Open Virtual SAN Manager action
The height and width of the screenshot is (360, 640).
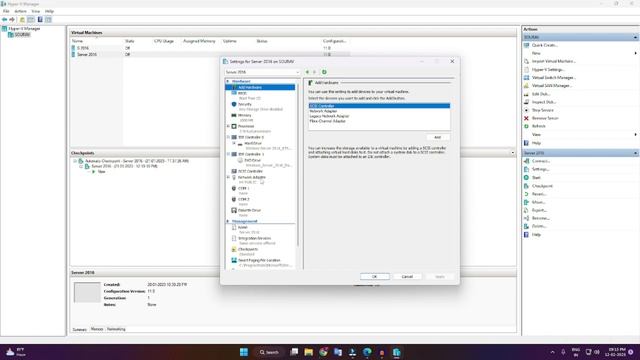tap(552, 86)
